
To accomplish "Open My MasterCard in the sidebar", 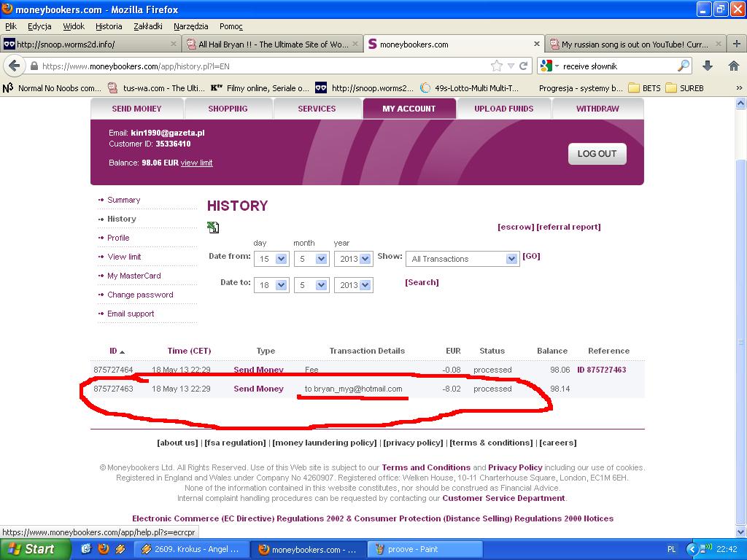I will point(134,276).
